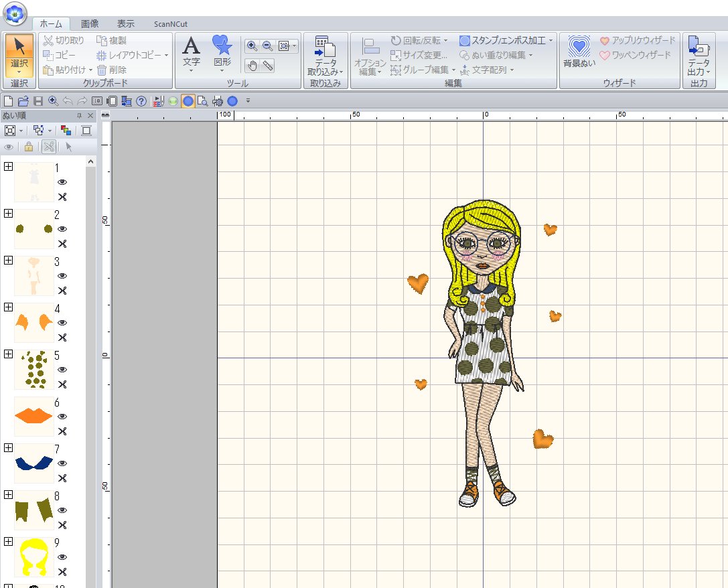Click the データ取り込み import button

point(325,57)
